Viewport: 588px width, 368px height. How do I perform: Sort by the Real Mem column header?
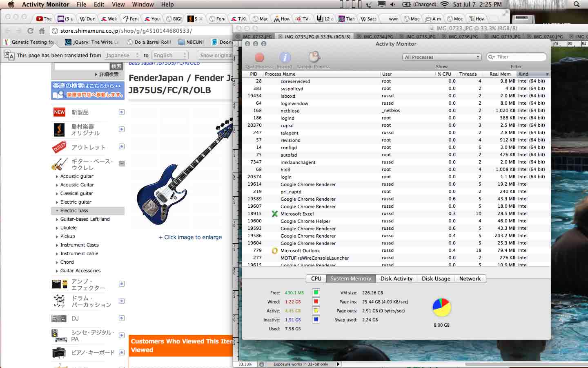(500, 74)
